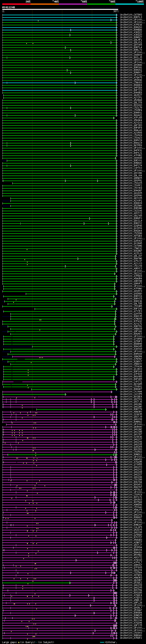Open hit UniRef100_A7PES6

[x=131, y=25]
